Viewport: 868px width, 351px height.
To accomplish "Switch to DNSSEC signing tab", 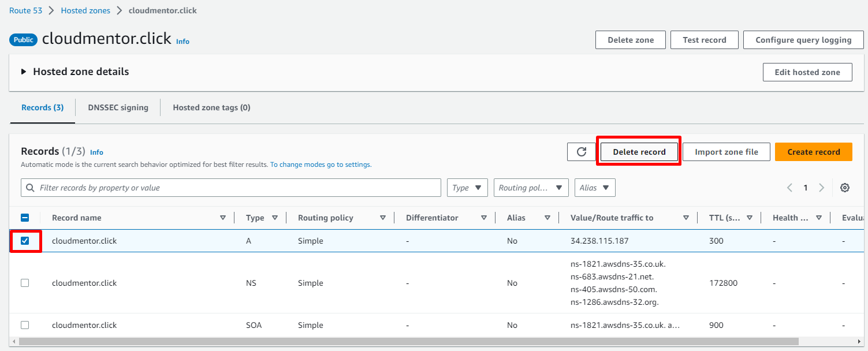I will 118,107.
